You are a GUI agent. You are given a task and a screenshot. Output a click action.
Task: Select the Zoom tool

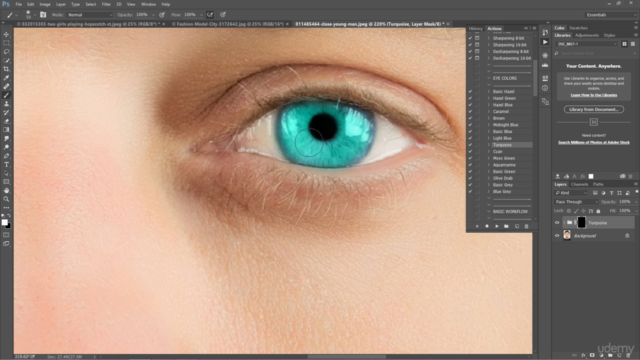click(x=6, y=199)
